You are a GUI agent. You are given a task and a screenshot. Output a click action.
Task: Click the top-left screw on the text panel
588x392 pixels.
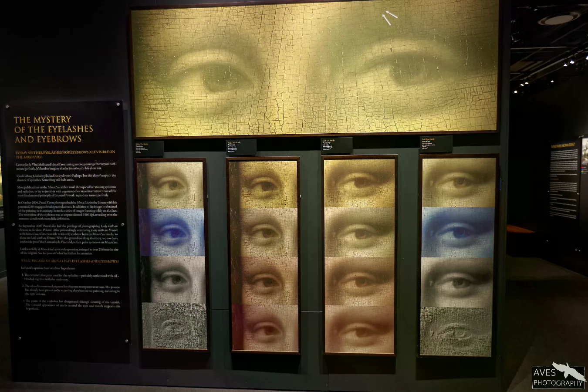[7, 106]
